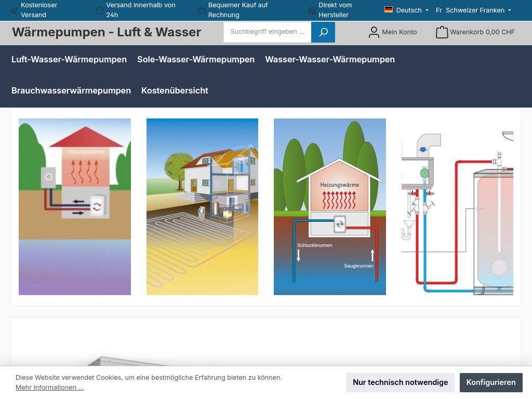
Task: Click the Suchbegriff search input field
Action: coord(267,32)
